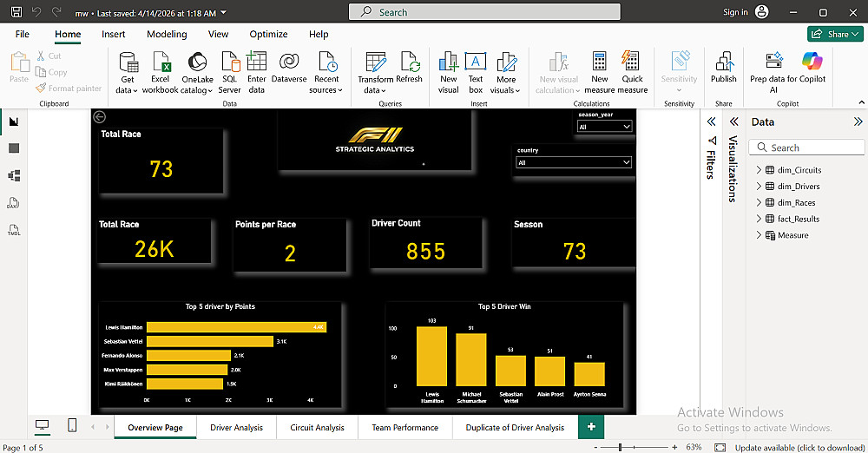Open the View ribbon tab
Screen dimensions: 868x453
(218, 34)
